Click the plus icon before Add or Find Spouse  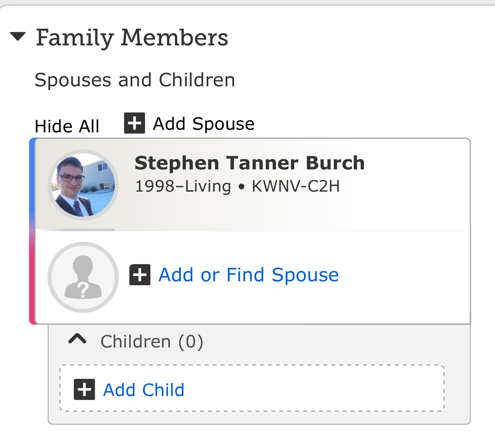pos(140,275)
